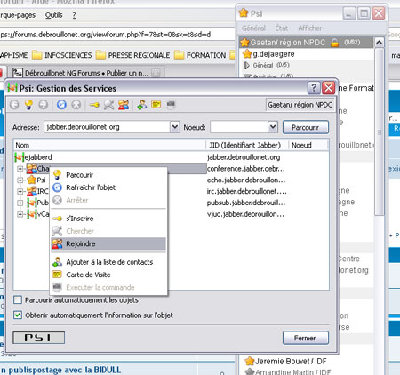Screen dimensions: 400x375
Task: Open the Général menu in the Psi roster window
Action: [x=254, y=28]
